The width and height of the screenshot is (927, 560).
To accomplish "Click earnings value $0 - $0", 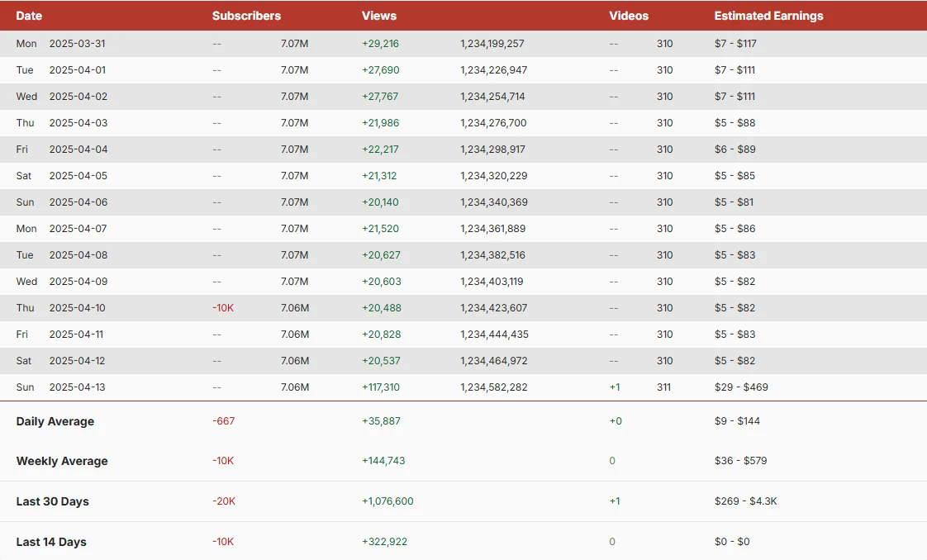I will 732,542.
